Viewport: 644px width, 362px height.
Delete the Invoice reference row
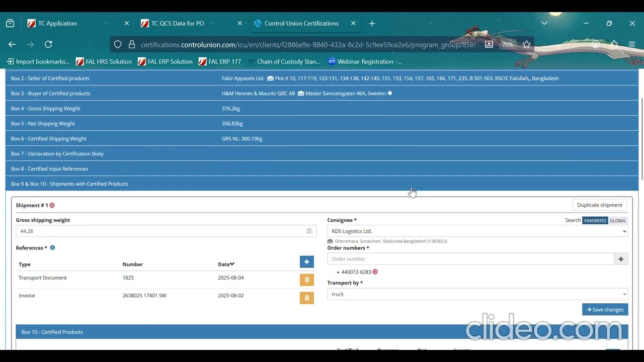[x=307, y=298]
